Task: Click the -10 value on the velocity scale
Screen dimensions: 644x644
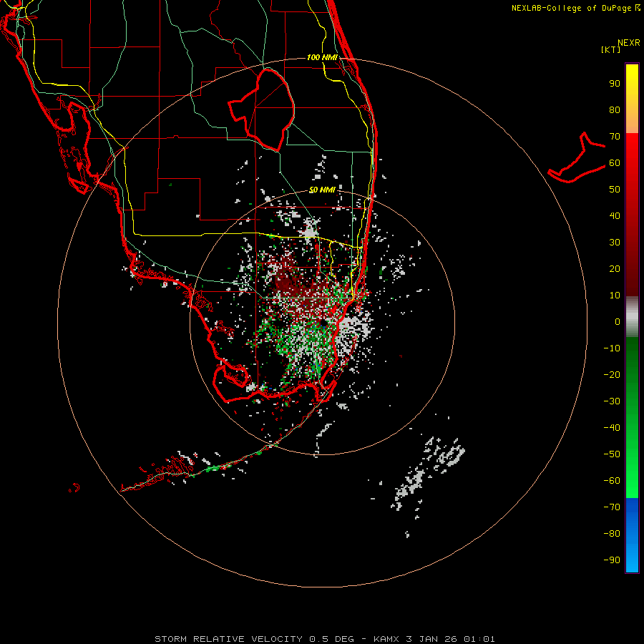Action: coord(612,348)
